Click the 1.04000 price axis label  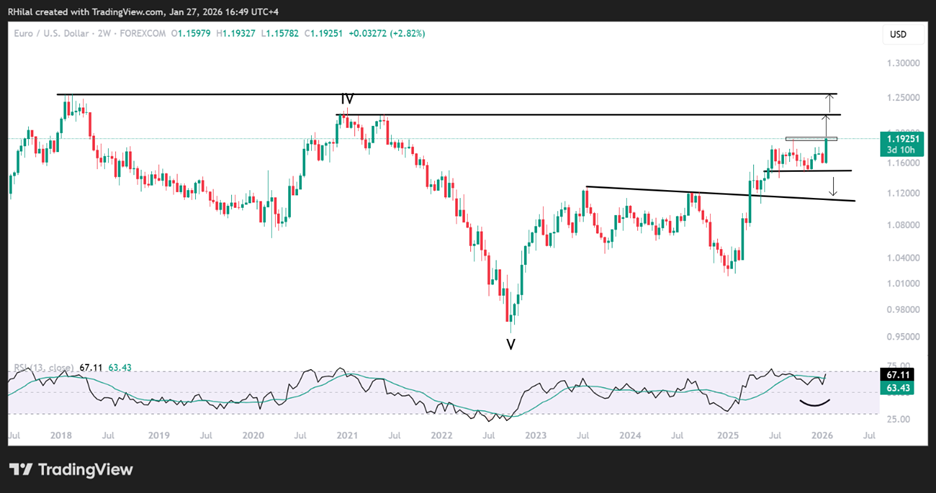coord(902,258)
